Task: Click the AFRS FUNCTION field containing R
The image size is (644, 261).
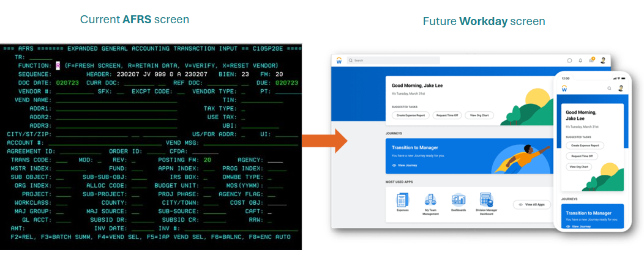Action: (58, 65)
